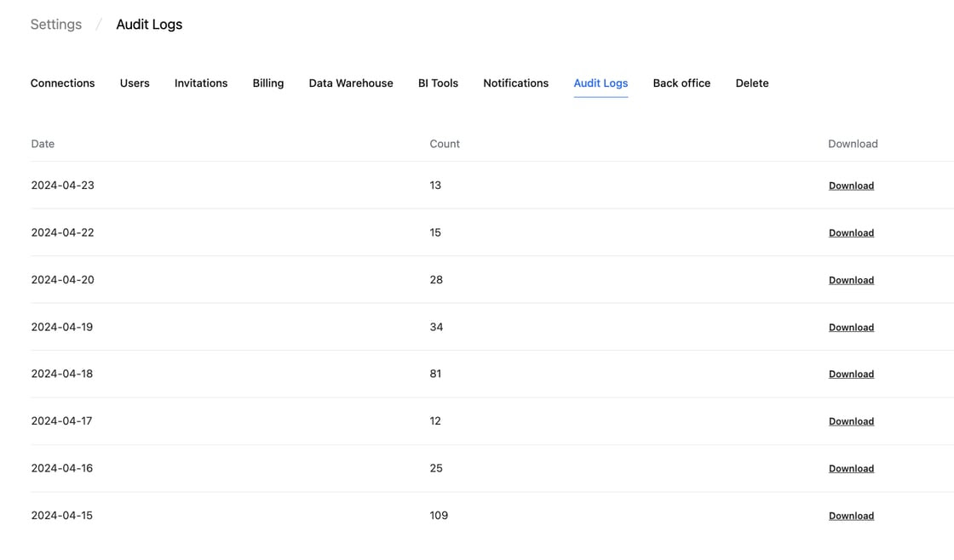Download the 2024-04-15 audit log
954x560 pixels.
point(851,516)
